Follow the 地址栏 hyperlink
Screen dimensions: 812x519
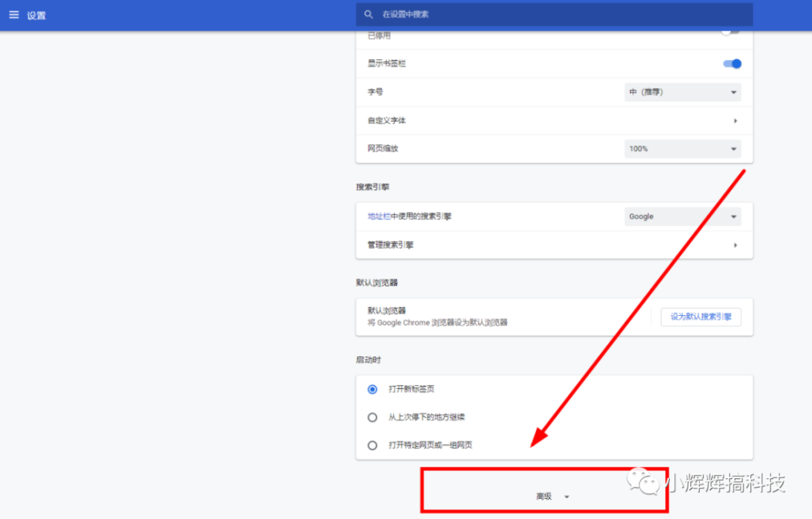tap(378, 217)
